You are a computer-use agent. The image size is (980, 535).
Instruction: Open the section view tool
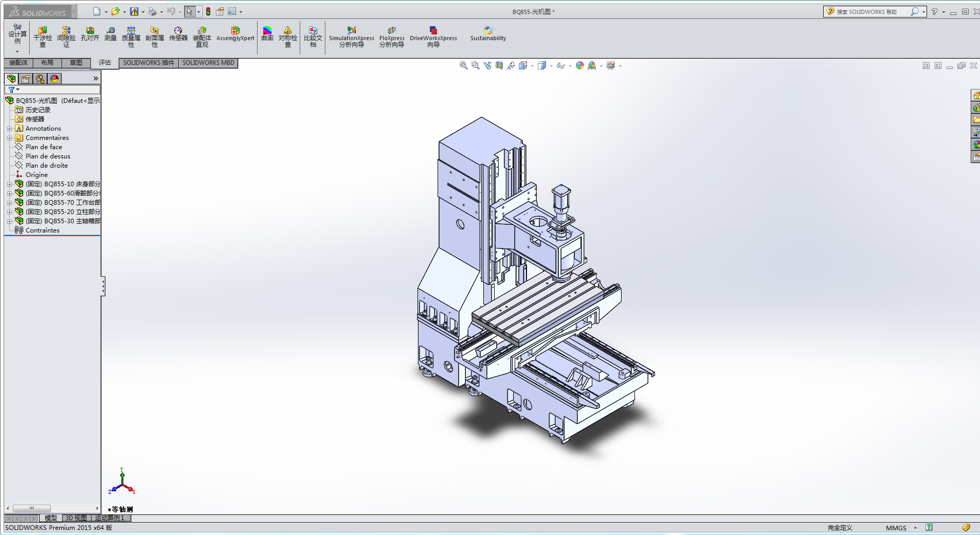499,65
